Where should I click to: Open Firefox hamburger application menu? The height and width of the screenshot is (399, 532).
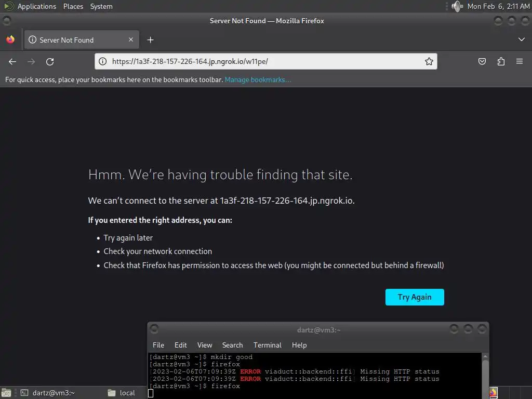coord(520,61)
